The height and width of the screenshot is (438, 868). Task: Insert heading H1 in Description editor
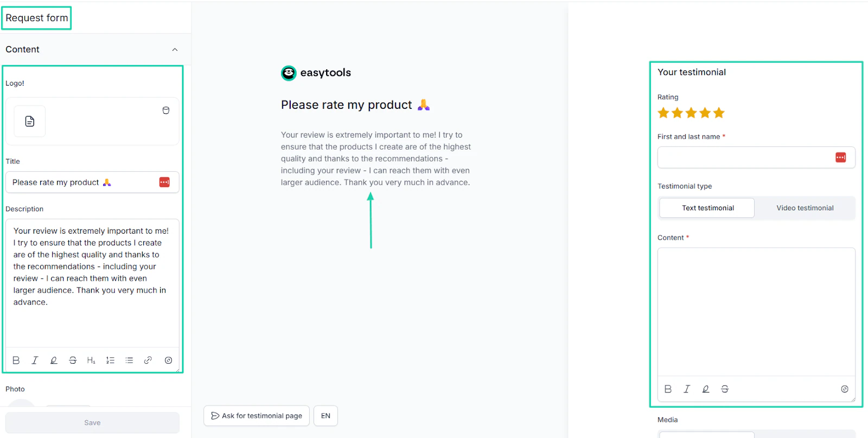click(91, 360)
